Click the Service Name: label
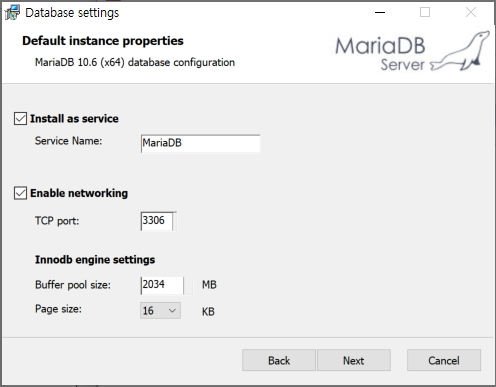 (x=69, y=141)
